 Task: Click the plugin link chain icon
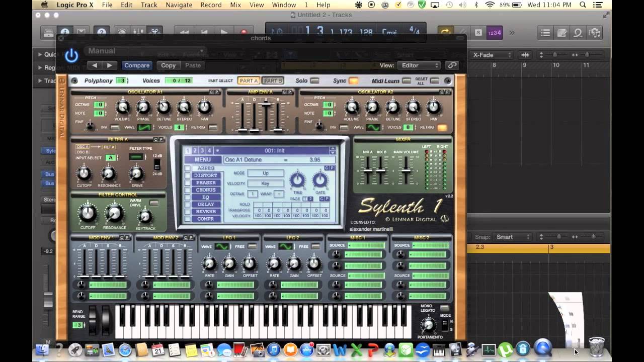452,65
